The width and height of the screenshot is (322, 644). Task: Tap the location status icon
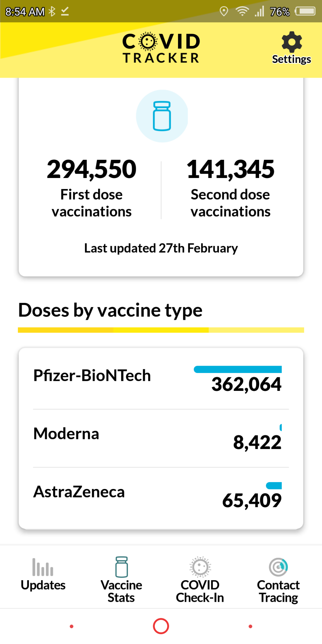(224, 12)
